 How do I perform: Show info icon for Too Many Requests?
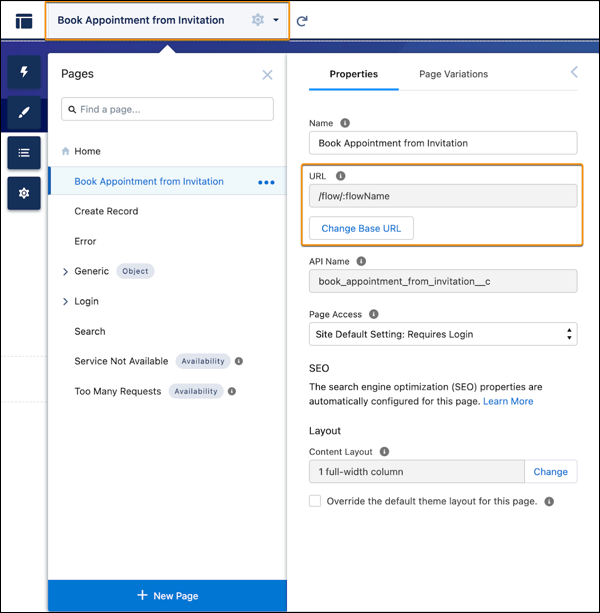[x=232, y=391]
